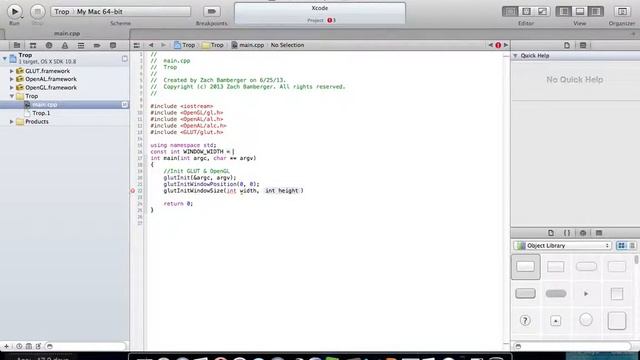The height and width of the screenshot is (360, 640).
Task: Click the error marker on line 22
Action: (x=133, y=191)
